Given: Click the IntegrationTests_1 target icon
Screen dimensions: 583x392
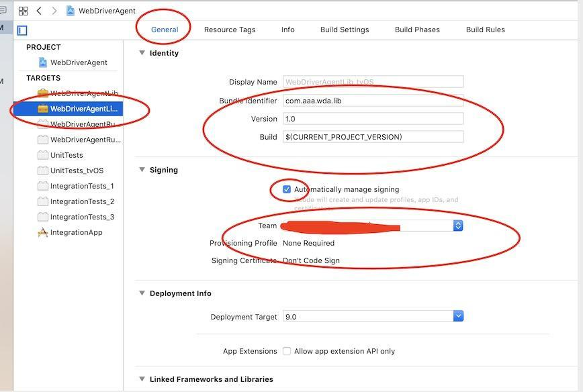Looking at the screenshot, I should coord(43,186).
